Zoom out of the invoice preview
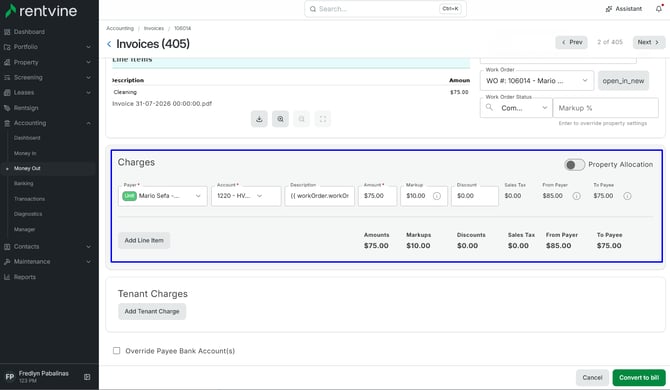 [302, 119]
